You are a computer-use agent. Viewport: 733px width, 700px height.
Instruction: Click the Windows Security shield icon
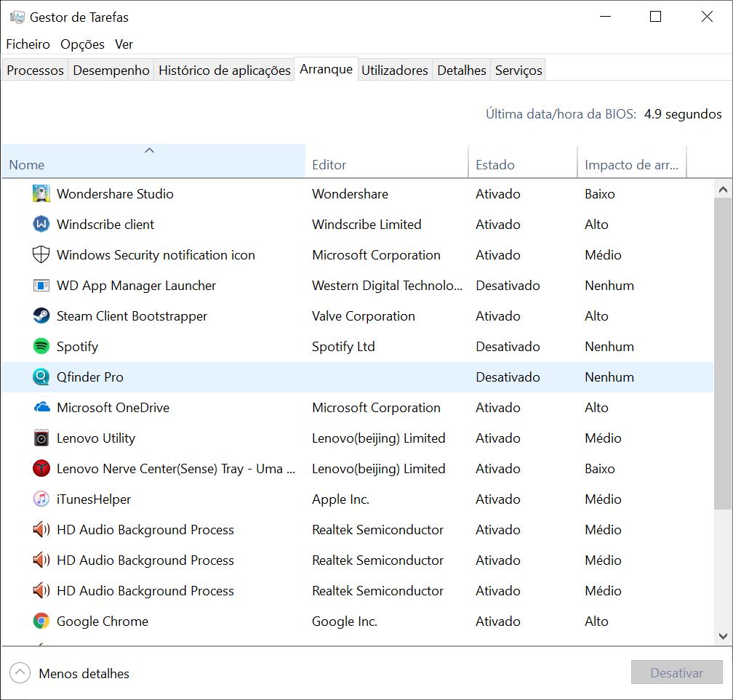tap(41, 254)
